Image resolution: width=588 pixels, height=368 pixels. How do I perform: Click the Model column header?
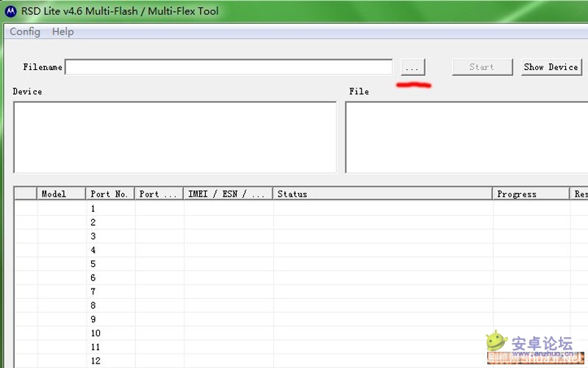tap(61, 194)
